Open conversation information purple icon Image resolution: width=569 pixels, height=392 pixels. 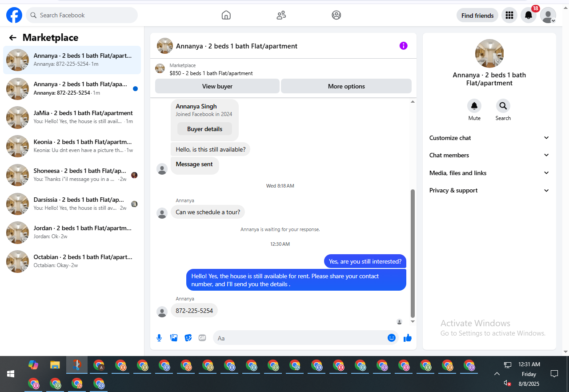point(404,46)
